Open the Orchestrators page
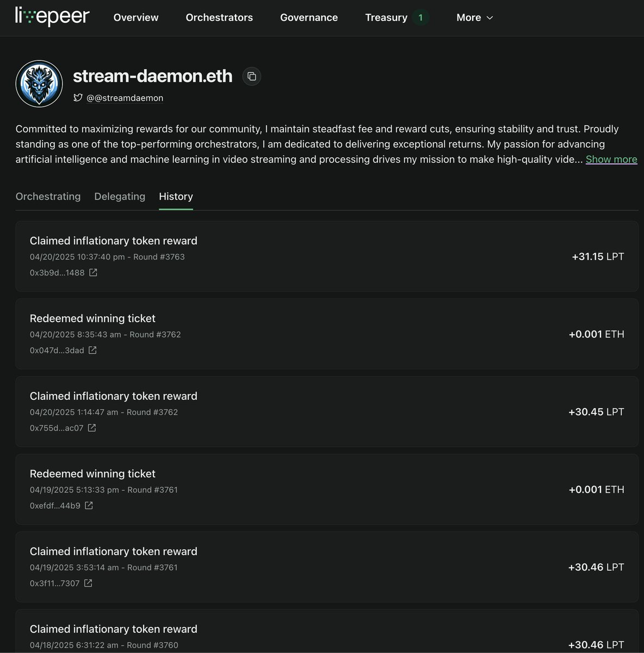 pos(219,17)
